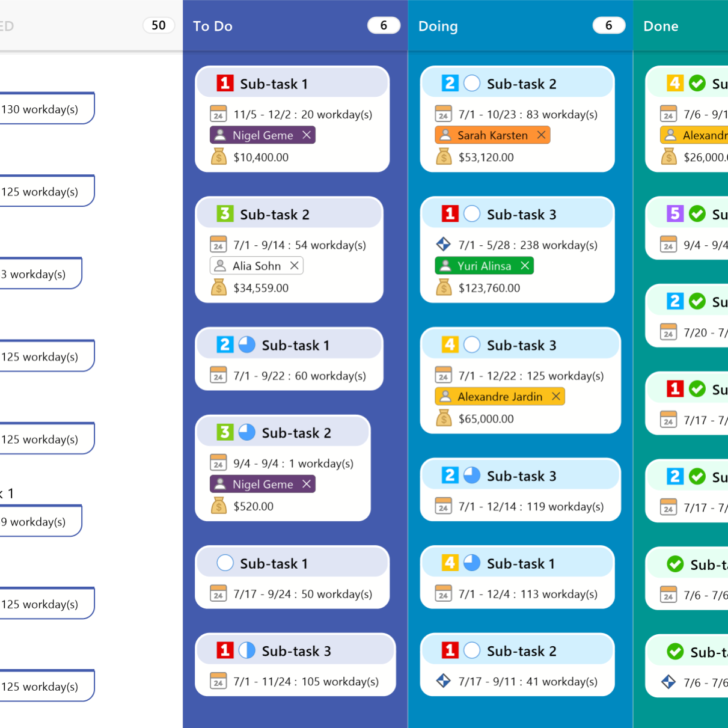The width and height of the screenshot is (728, 728).
Task: Toggle the green check on the 7/20 Done card
Action: (x=697, y=301)
